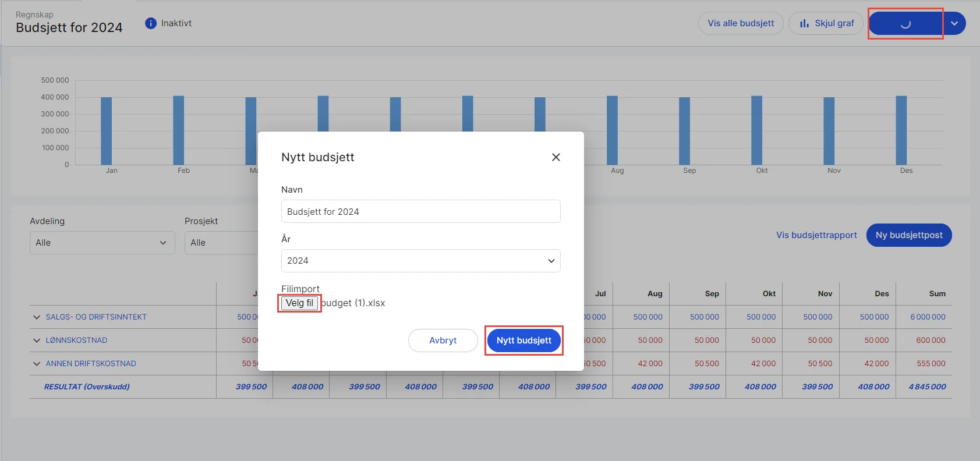Open the Avdeling dropdown
Image resolution: width=980 pixels, height=461 pixels.
pos(102,243)
